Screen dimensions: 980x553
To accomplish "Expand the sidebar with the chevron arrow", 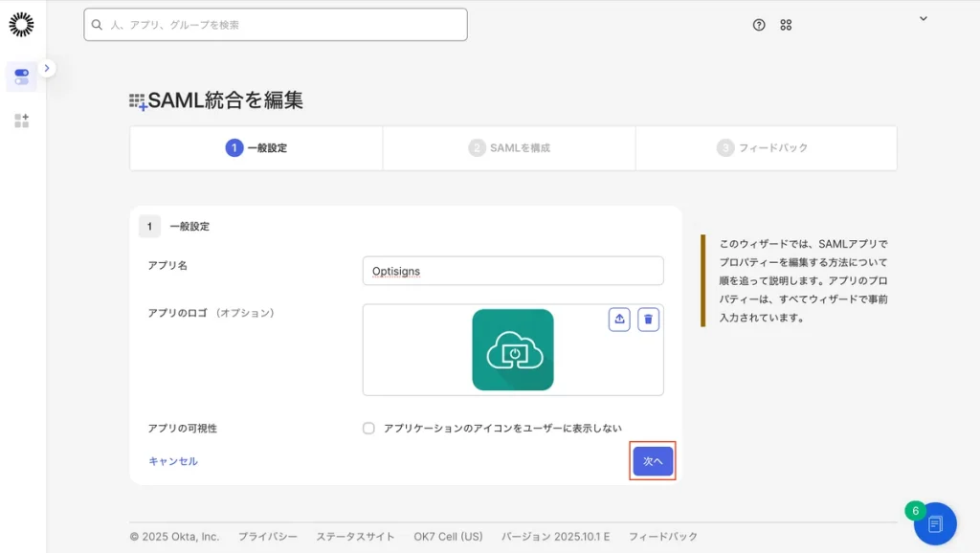I will point(48,68).
